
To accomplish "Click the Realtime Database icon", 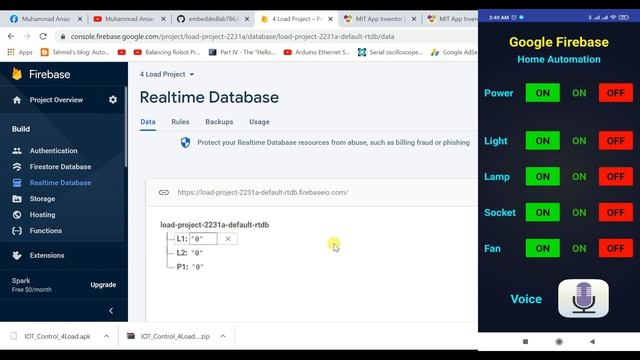I will (x=17, y=182).
